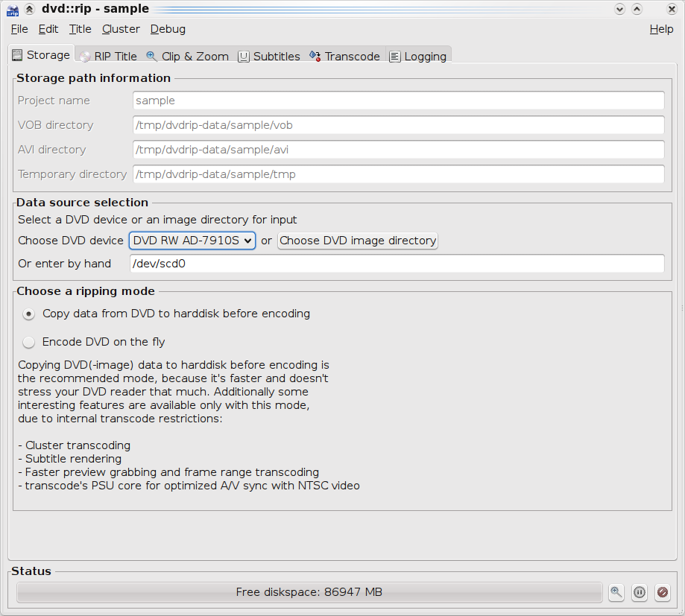Screen dimensions: 685x616
Task: Click the red cancel icon in the status bar
Action: pos(662,592)
